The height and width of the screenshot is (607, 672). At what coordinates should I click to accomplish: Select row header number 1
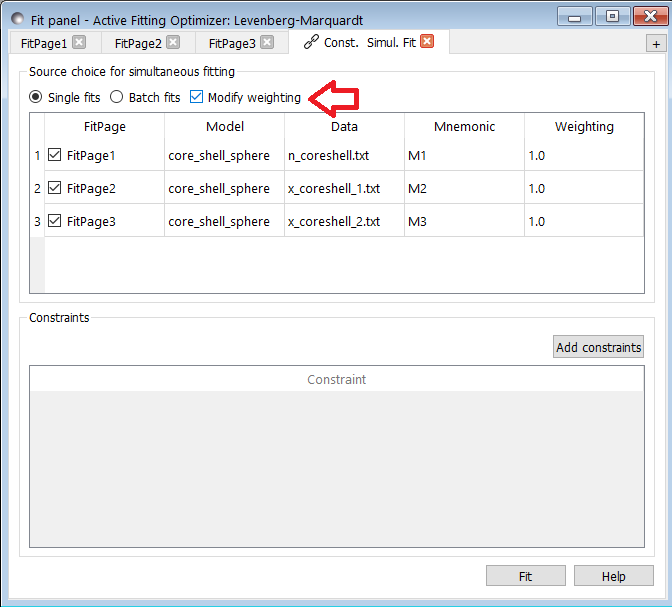point(37,155)
